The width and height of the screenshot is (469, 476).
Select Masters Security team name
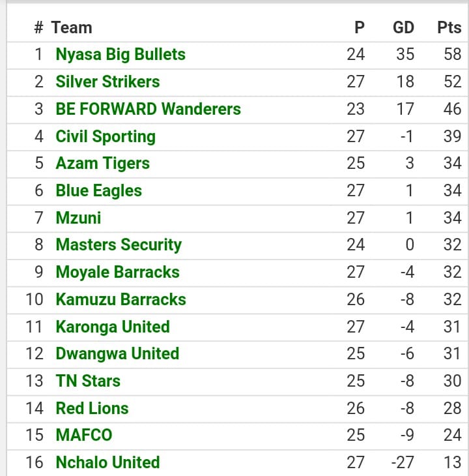tap(119, 245)
